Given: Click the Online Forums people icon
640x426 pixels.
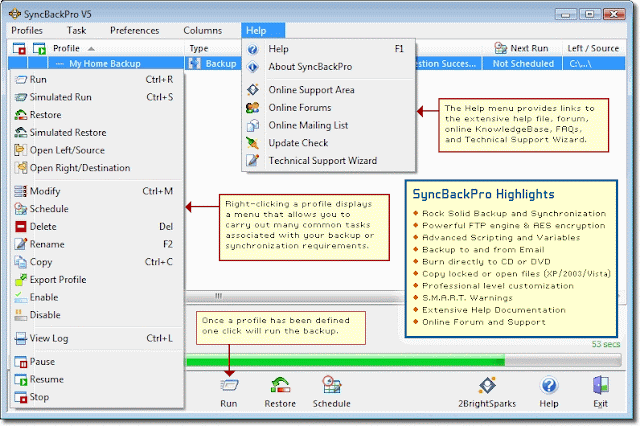Looking at the screenshot, I should pos(253,108).
